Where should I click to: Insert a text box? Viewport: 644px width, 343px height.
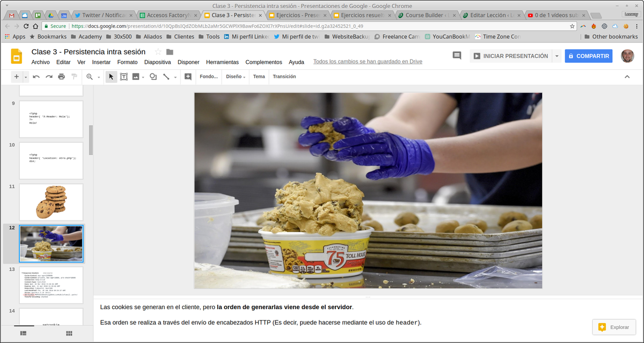(x=123, y=77)
